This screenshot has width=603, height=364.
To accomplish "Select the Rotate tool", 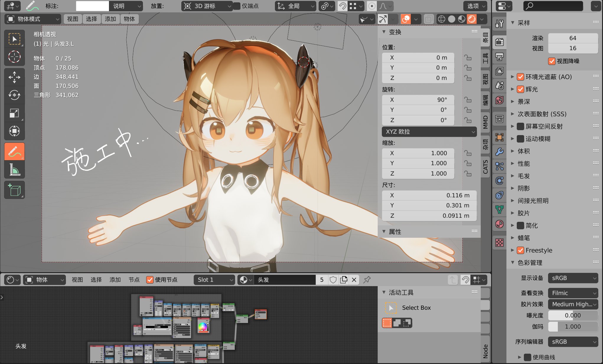I will point(14,95).
